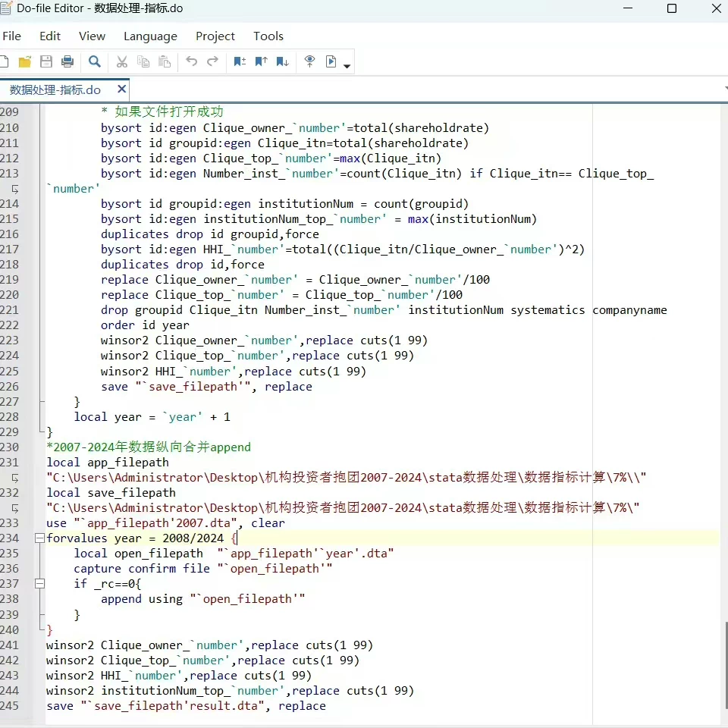Collapse the forvalues loop at line 234

40,538
